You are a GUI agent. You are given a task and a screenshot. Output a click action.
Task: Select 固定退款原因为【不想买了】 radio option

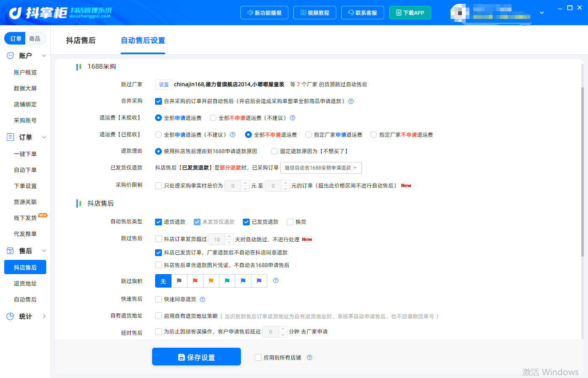click(x=274, y=151)
